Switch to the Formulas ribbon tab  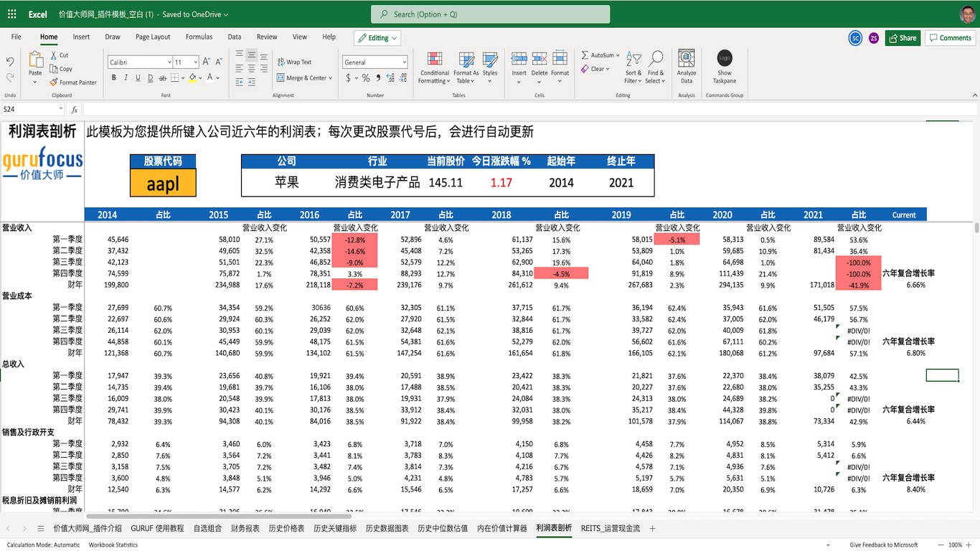point(199,37)
